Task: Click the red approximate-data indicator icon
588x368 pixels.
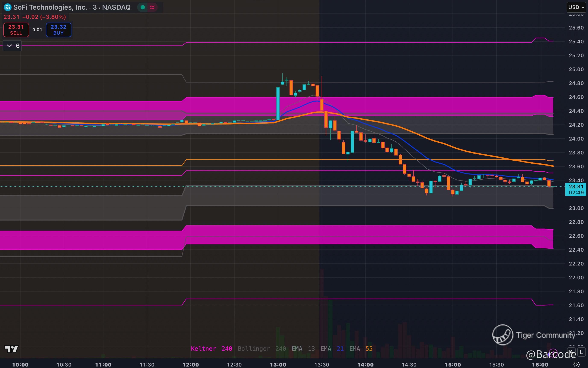Action: point(152,7)
